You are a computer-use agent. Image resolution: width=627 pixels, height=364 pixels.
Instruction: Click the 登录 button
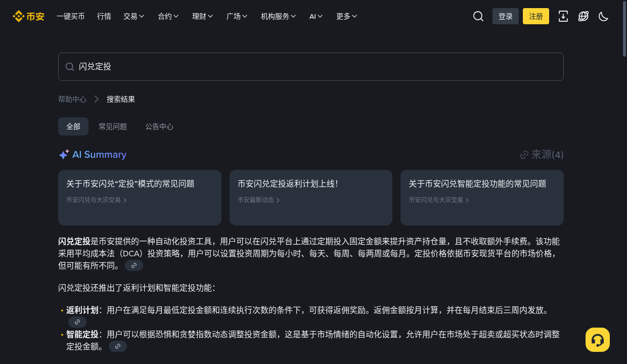coord(506,16)
